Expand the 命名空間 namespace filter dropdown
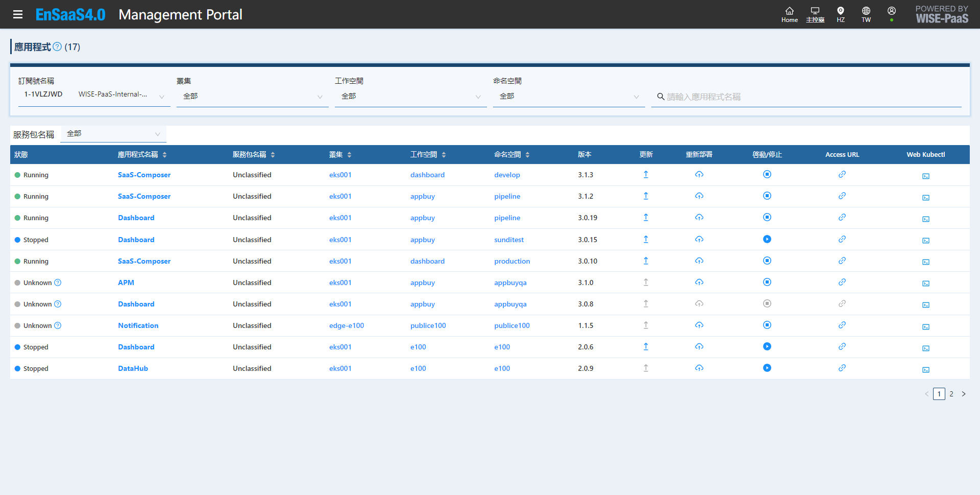 tap(569, 97)
